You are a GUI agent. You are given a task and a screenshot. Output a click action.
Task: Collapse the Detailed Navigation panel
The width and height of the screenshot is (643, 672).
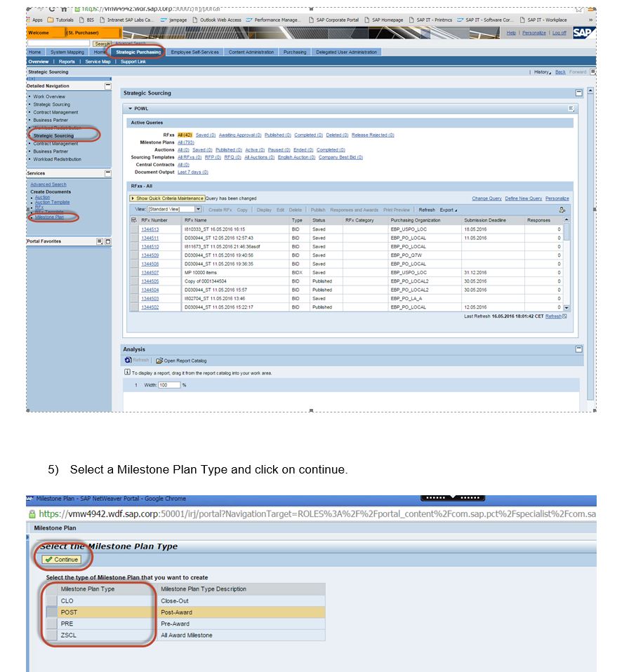click(107, 85)
